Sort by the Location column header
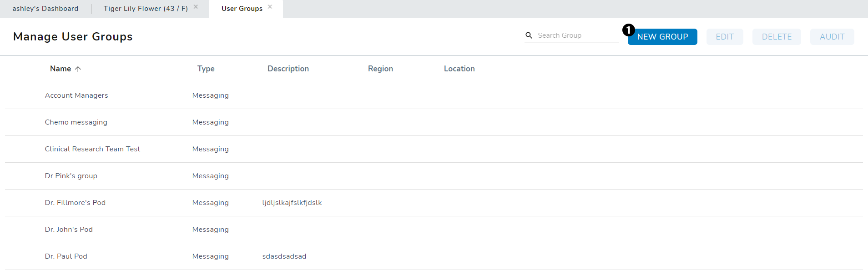This screenshot has width=868, height=270. tap(459, 69)
